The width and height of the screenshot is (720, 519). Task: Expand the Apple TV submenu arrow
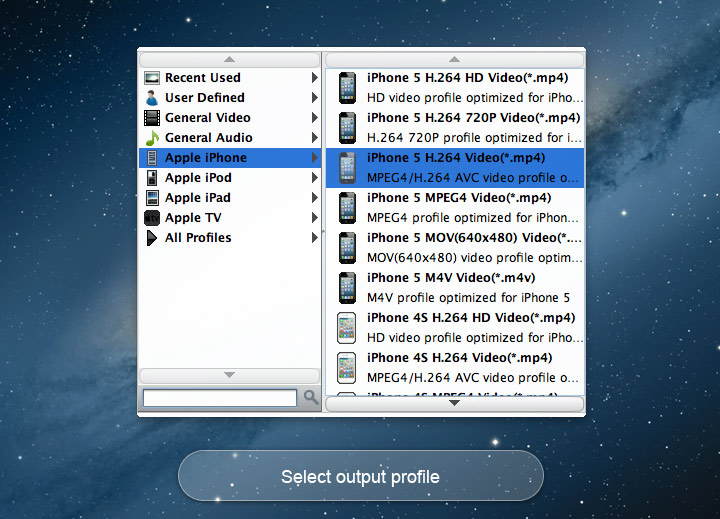coord(315,218)
